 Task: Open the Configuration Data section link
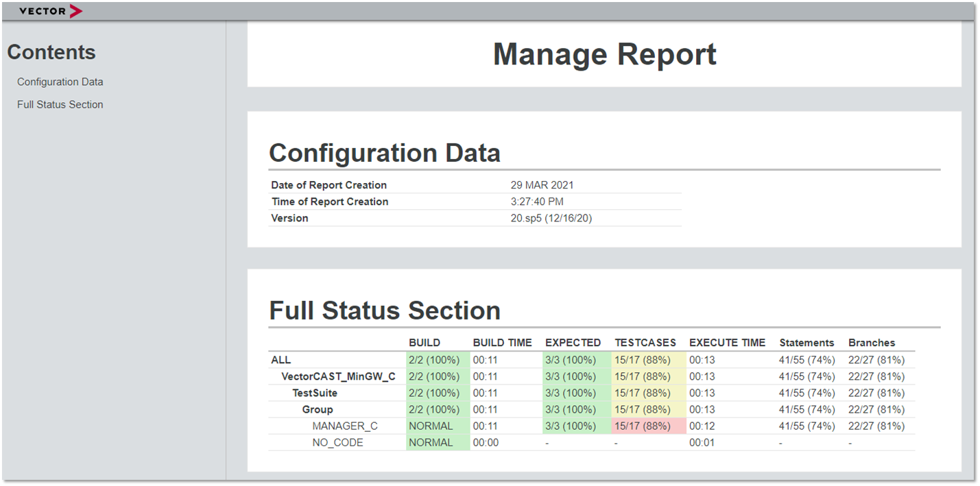(60, 82)
